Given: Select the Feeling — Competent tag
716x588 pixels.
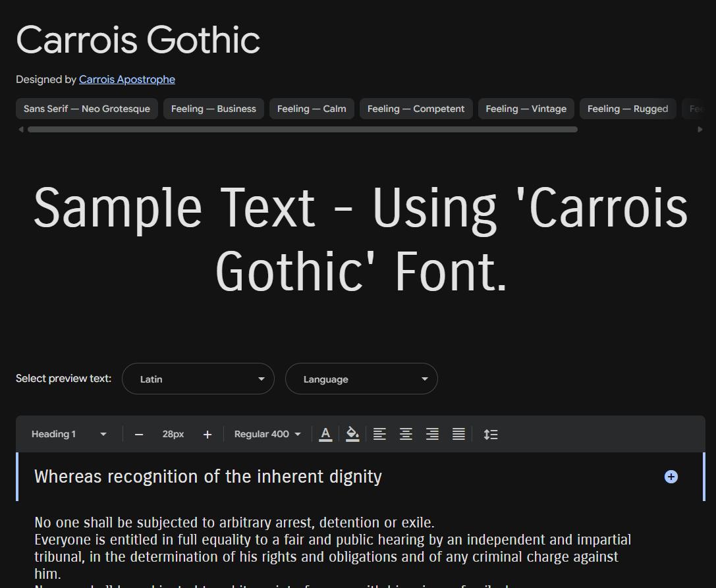Looking at the screenshot, I should point(416,109).
